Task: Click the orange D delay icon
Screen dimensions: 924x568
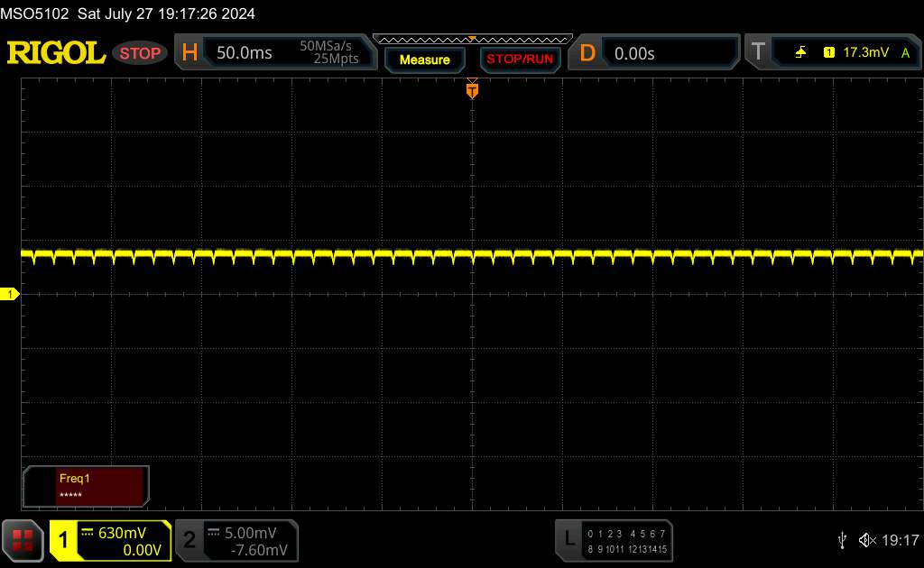Action: 587,53
